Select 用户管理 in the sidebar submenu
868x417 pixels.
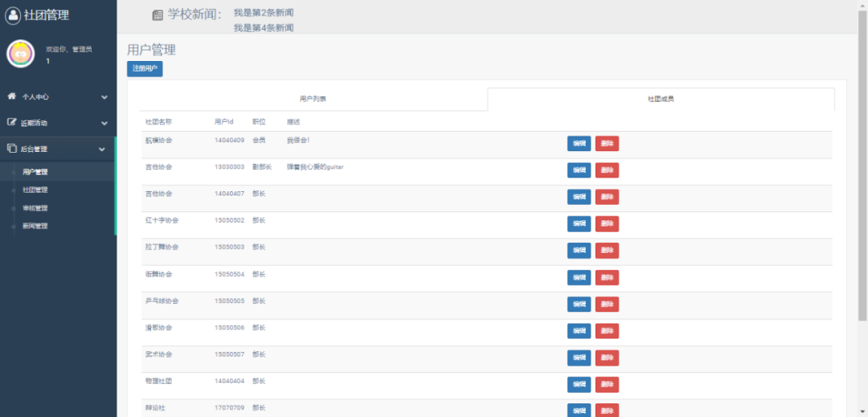tap(35, 172)
